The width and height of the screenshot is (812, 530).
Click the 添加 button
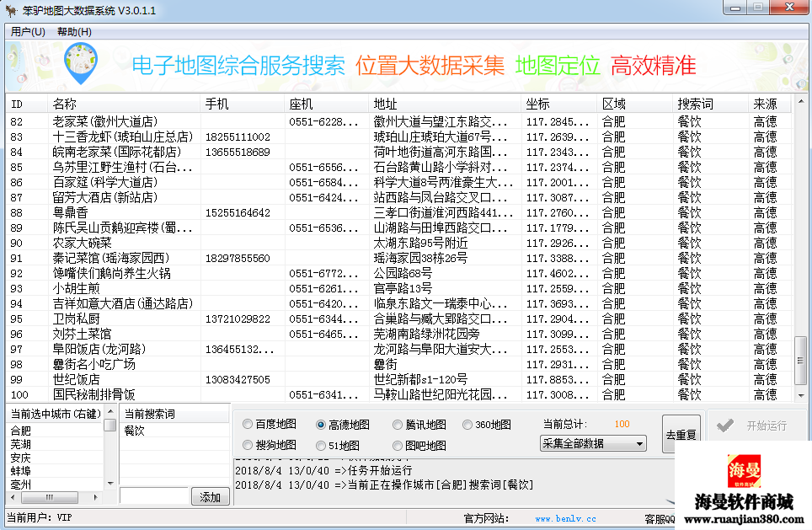[210, 497]
